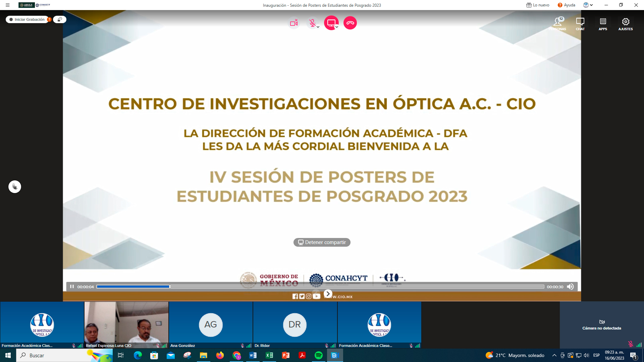Expand the screen share options chevron
The image size is (644, 362).
pos(337,27)
